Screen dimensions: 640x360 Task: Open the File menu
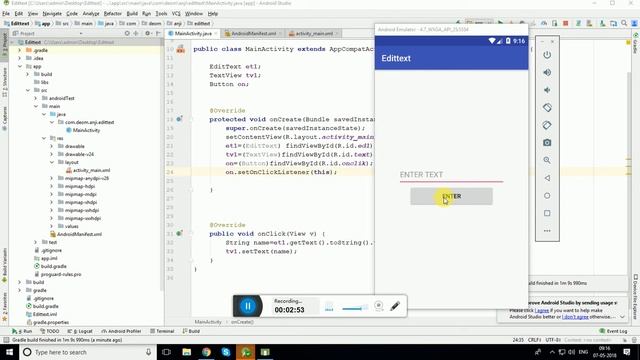click(x=6, y=13)
